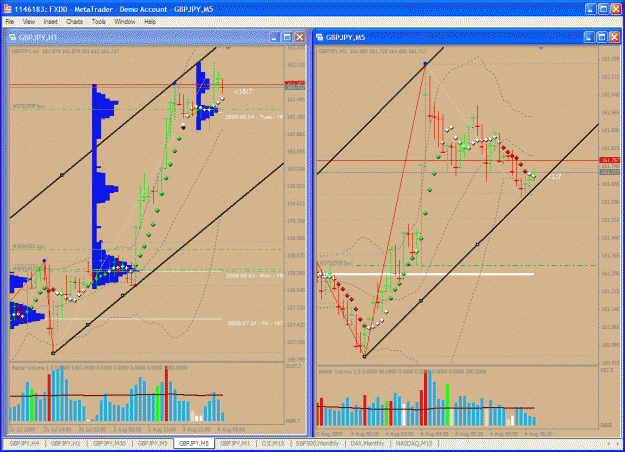Click red current price tag on M5 price axis
The image size is (625, 452).
pos(609,160)
